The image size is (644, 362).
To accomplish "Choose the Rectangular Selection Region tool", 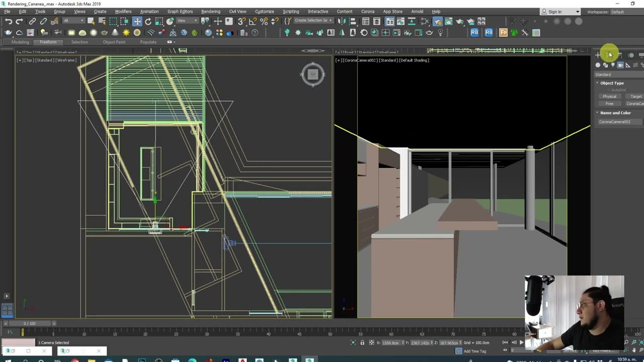I will pos(113,21).
